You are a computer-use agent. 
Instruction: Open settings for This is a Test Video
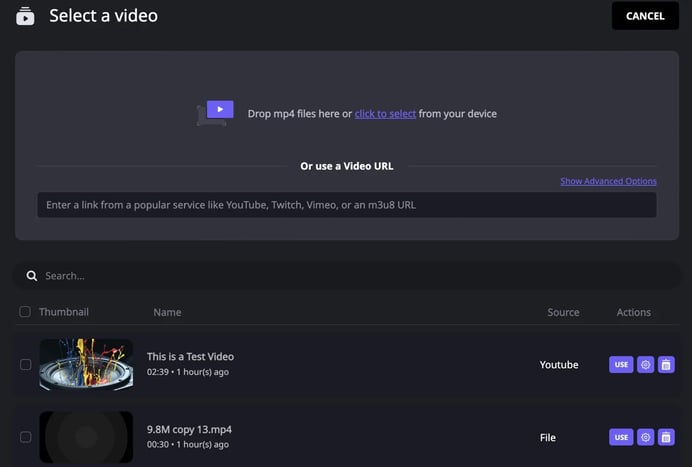pos(646,365)
